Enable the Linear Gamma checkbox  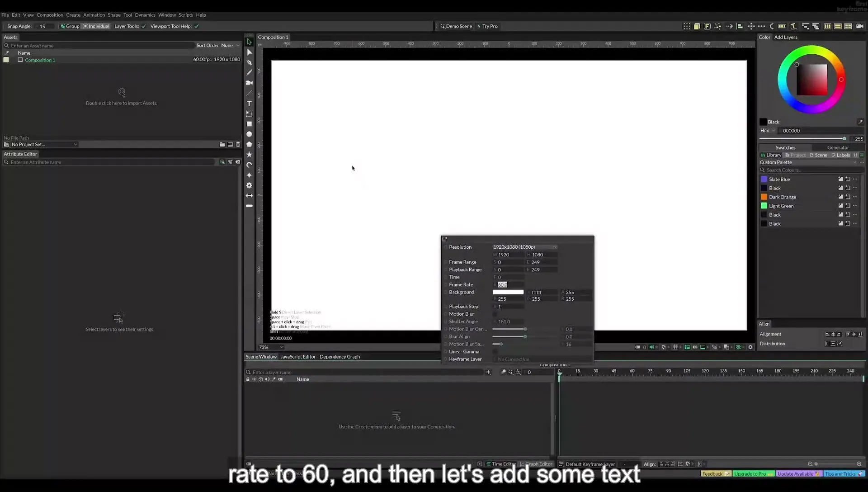point(495,351)
